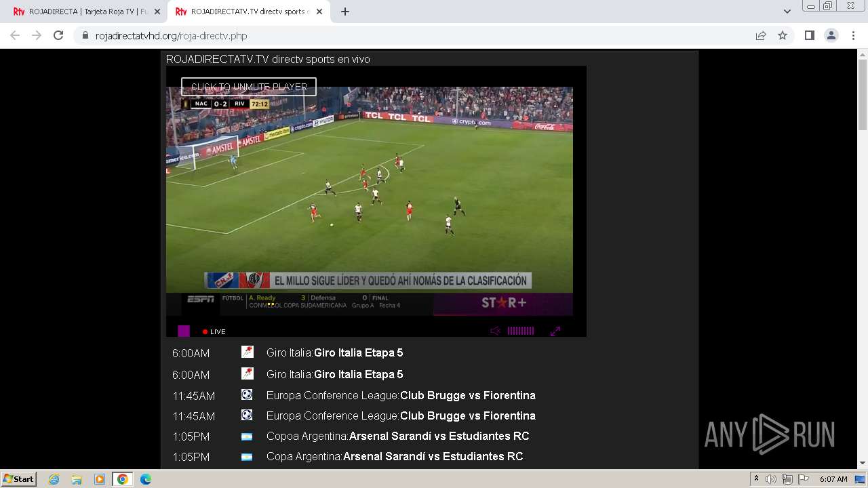Click the Click To Unmute Player button
868x488 pixels.
point(249,87)
